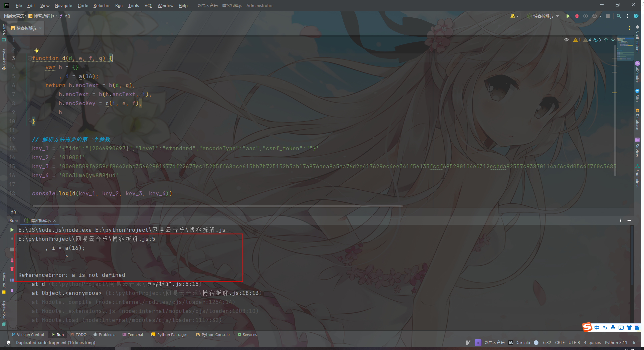644x350 pixels.
Task: Open the UTF-8 encoding selector
Action: click(574, 343)
